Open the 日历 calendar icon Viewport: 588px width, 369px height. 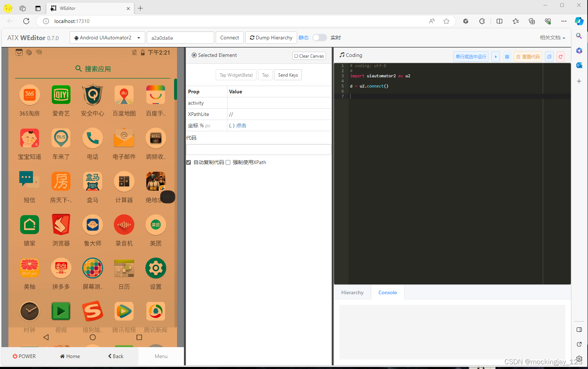pos(124,268)
